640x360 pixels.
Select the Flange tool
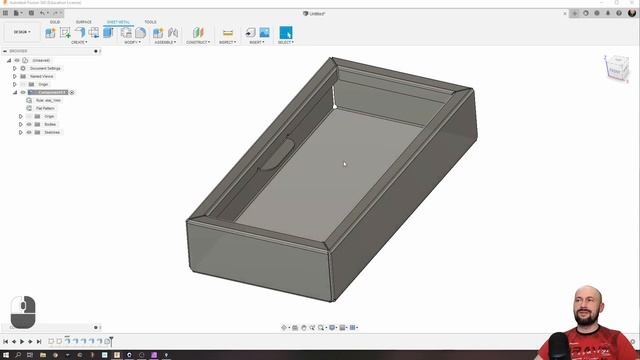pos(80,33)
